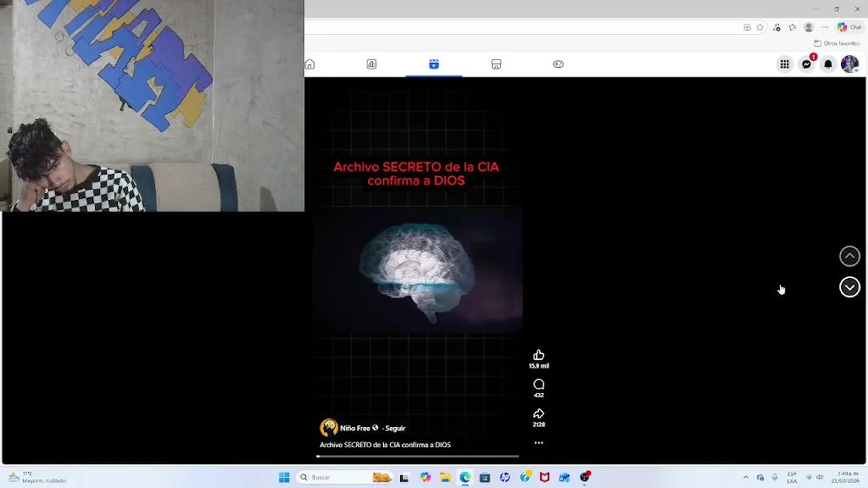The image size is (868, 488).
Task: Open Edge favorites list icon
Action: point(792,28)
